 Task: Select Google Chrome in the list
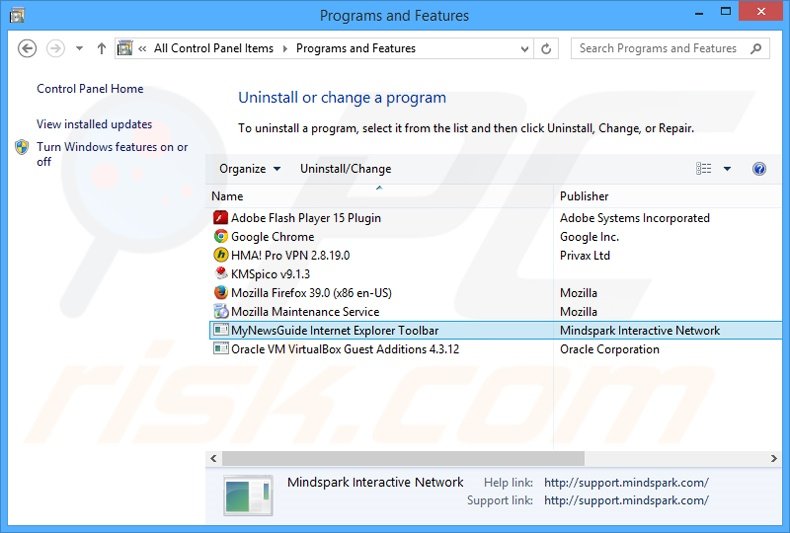[273, 236]
